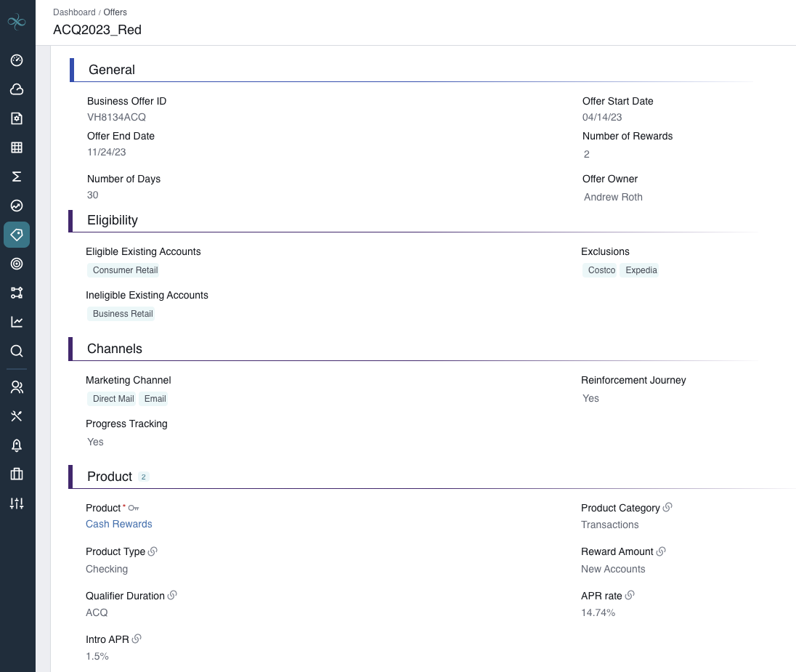Click the notification bell sidebar icon
This screenshot has width=796, height=672.
tap(17, 445)
